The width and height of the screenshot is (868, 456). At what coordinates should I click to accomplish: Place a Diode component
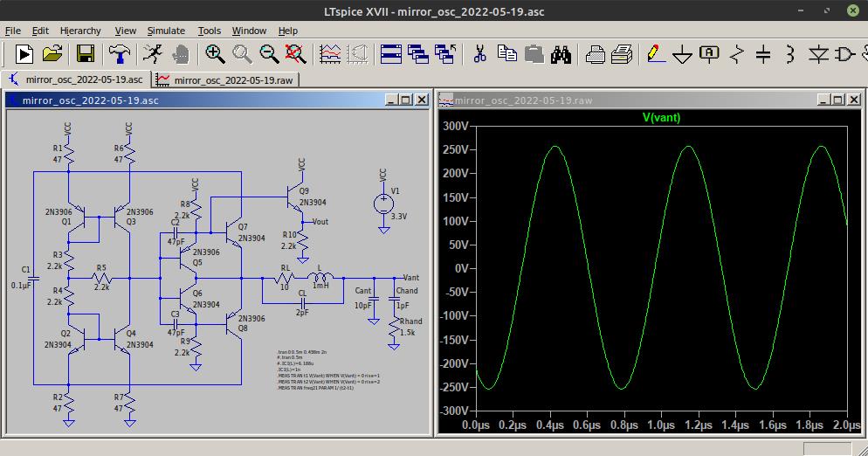818,54
